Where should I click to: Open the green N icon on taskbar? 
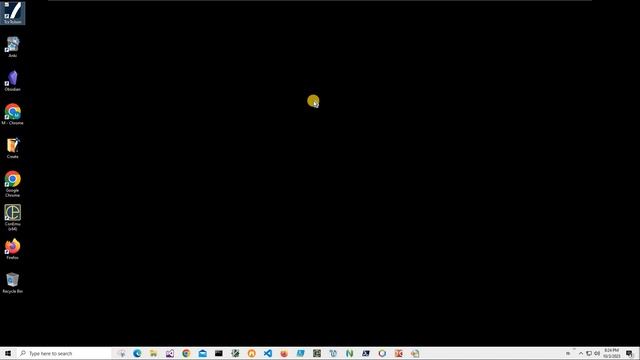[x=349, y=353]
